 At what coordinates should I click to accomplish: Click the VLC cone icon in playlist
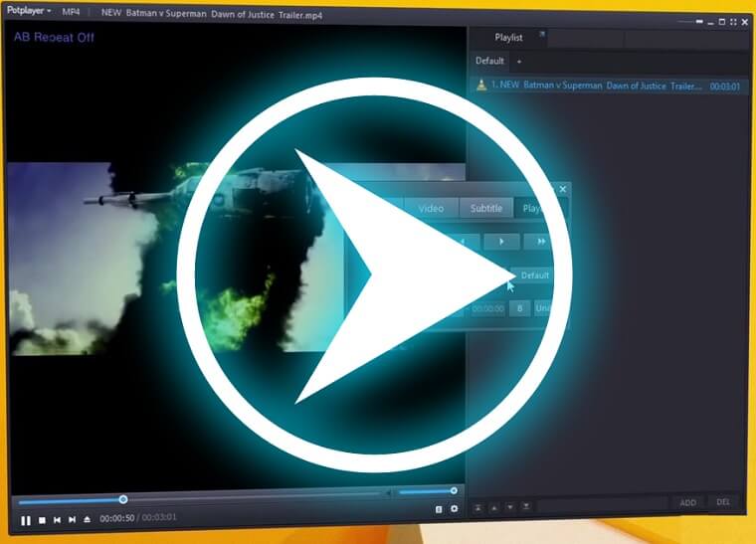(x=481, y=85)
